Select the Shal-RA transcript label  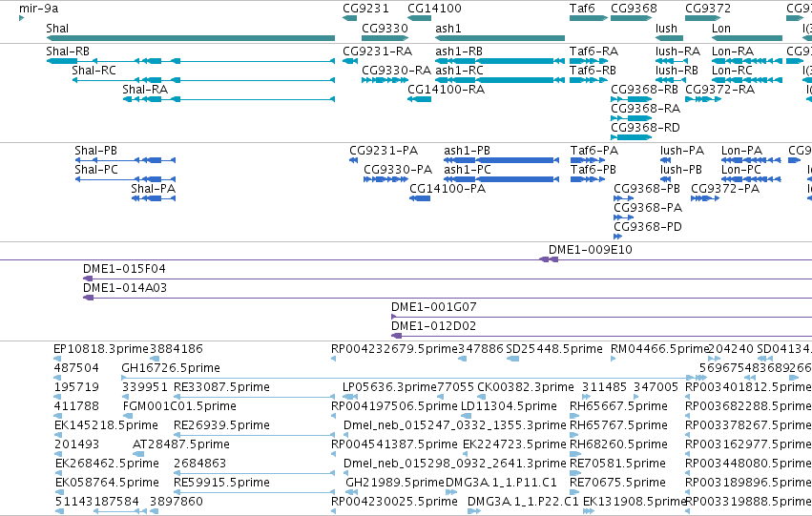point(145,89)
